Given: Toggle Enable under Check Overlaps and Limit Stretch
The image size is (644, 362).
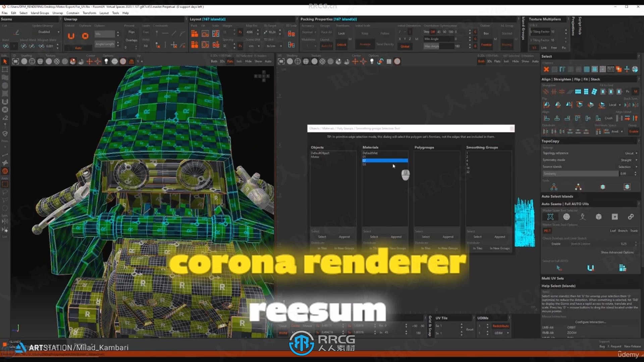Looking at the screenshot, I should [x=556, y=244].
